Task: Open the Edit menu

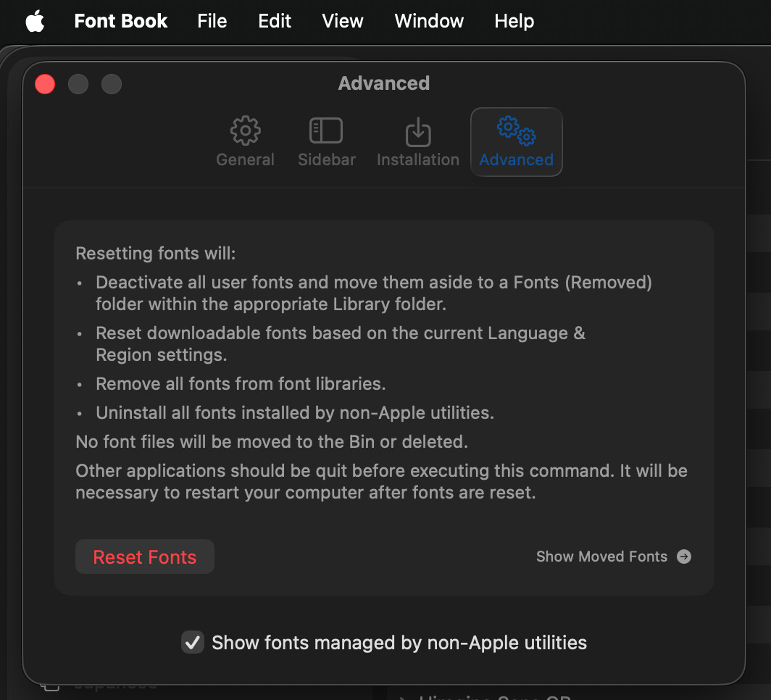Action: point(275,21)
